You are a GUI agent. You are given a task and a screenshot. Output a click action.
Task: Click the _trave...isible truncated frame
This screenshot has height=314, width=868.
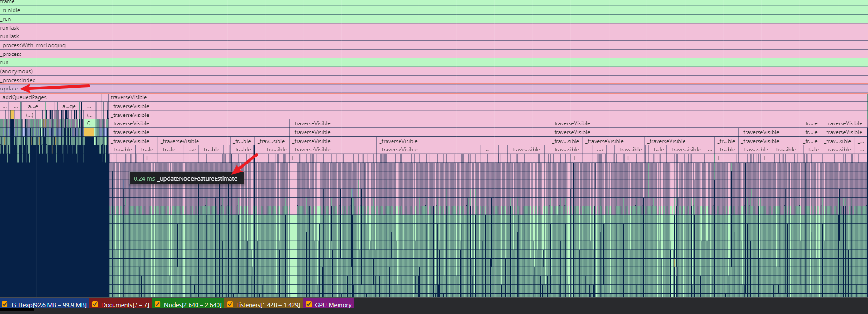685,150
